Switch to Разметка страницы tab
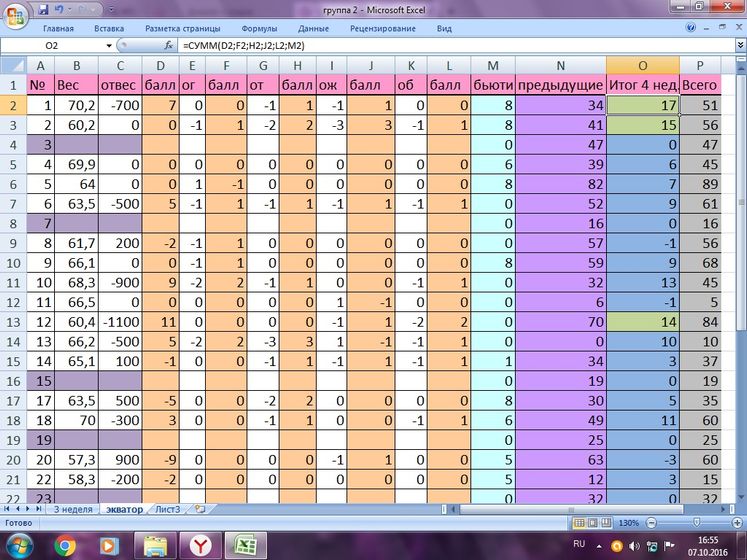The width and height of the screenshot is (747, 560). [183, 29]
